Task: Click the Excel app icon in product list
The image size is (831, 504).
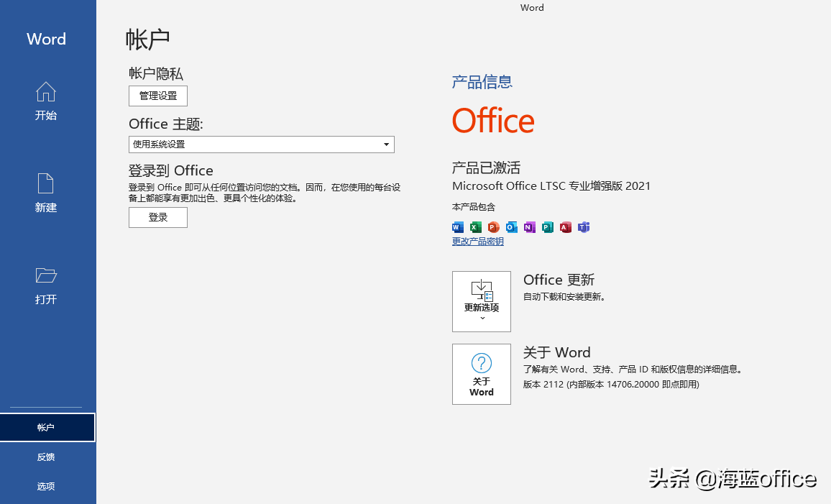Action: point(476,227)
